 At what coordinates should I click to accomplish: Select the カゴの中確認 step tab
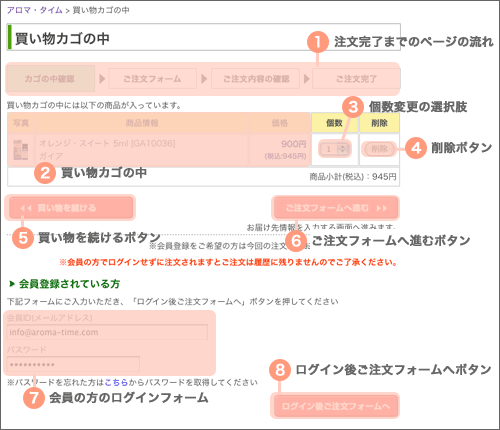[50, 79]
